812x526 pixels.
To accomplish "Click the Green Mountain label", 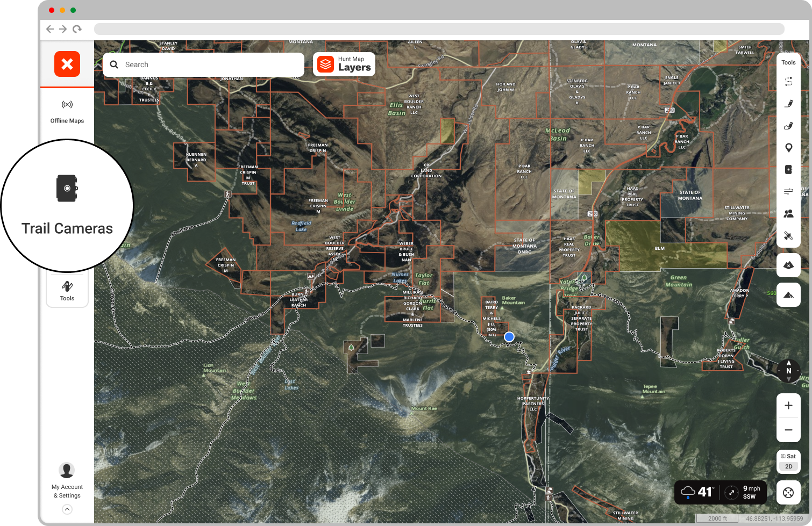I will tap(679, 281).
